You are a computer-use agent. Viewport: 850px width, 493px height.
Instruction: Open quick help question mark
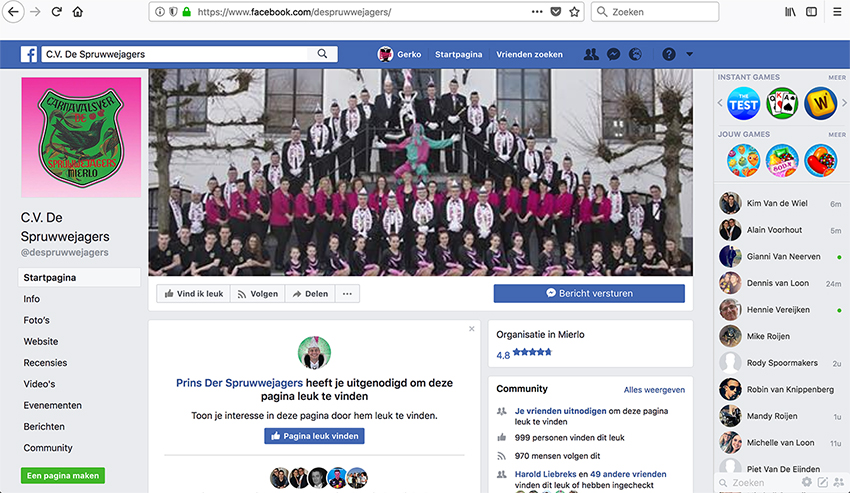(669, 54)
